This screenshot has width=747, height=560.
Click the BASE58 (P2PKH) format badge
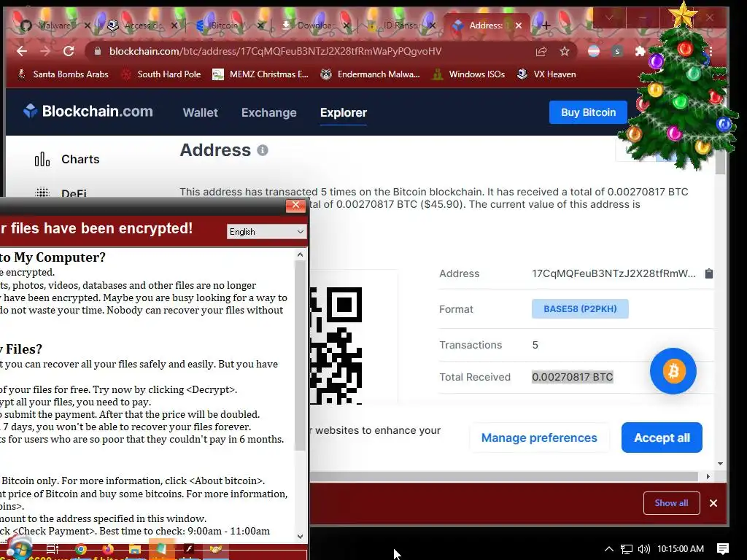tap(580, 308)
